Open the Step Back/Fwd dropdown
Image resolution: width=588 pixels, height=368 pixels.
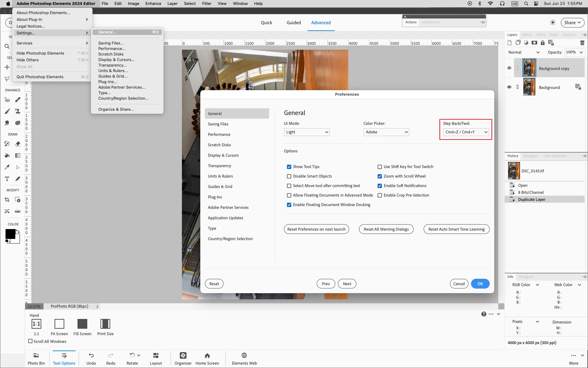point(466,132)
